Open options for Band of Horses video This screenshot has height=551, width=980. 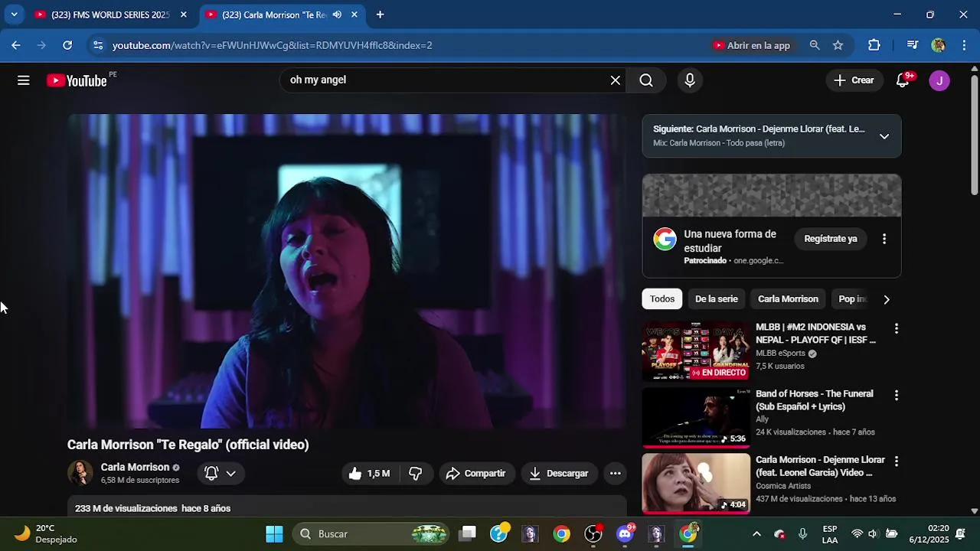pyautogui.click(x=897, y=395)
